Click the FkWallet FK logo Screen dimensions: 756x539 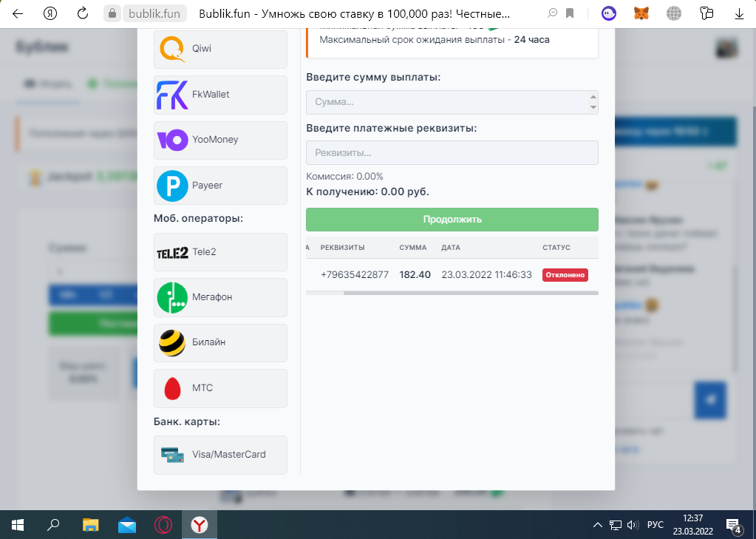pyautogui.click(x=172, y=95)
